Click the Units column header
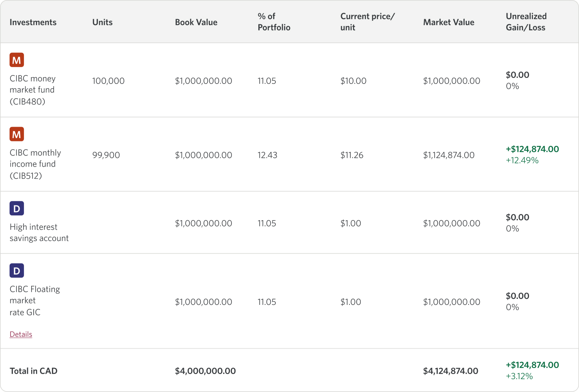This screenshot has width=579, height=392. pos(102,22)
